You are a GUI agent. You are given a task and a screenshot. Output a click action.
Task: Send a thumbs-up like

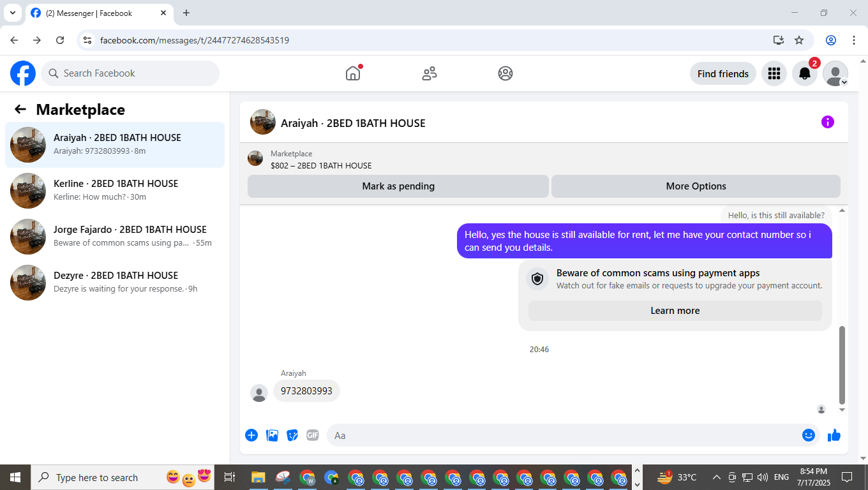834,435
